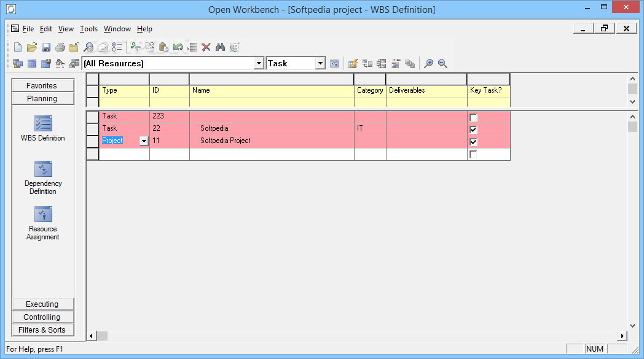Save the current view with table-disk icon
This screenshot has height=359, width=644.
click(46, 64)
